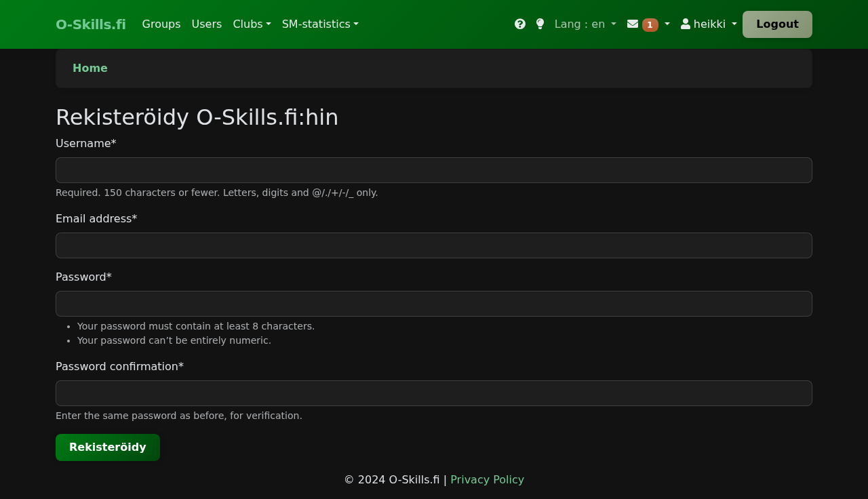The height and width of the screenshot is (499, 868).
Task: Open the Privacy Policy link
Action: [x=487, y=480]
